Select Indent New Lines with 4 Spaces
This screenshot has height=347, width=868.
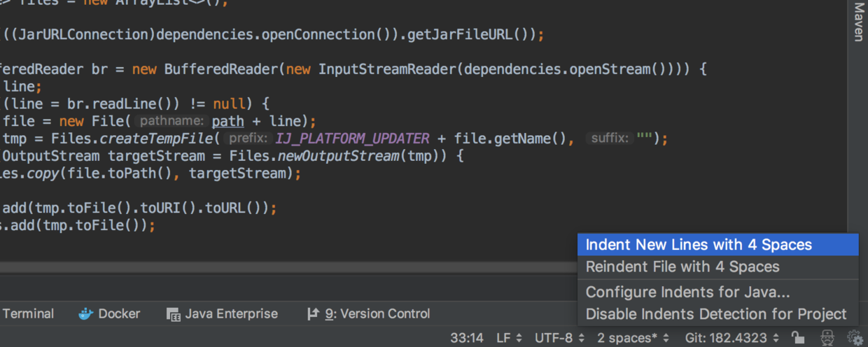(717, 245)
